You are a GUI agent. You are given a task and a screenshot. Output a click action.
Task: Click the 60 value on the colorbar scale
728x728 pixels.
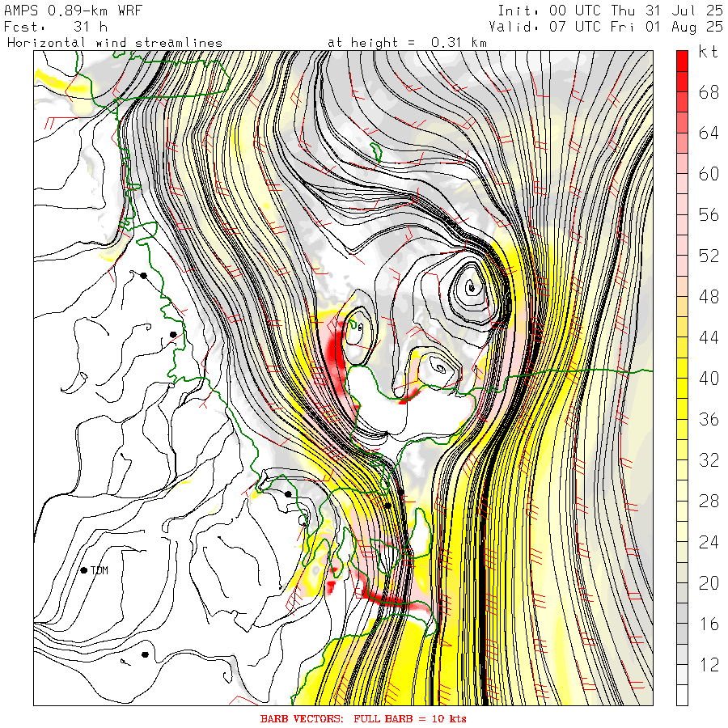tap(709, 174)
